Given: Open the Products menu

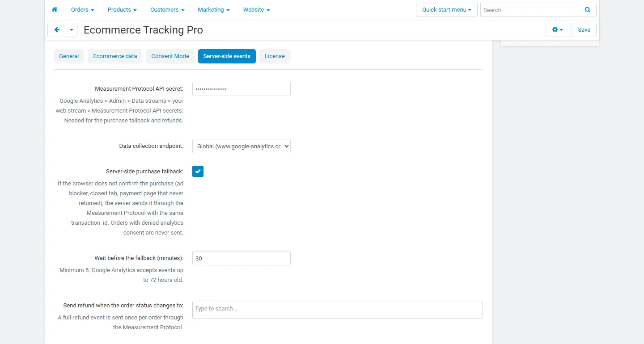Looking at the screenshot, I should pyautogui.click(x=122, y=10).
